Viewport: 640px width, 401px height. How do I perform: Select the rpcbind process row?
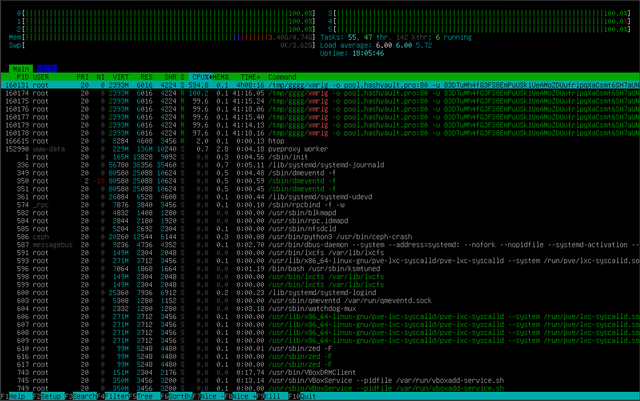click(320, 205)
